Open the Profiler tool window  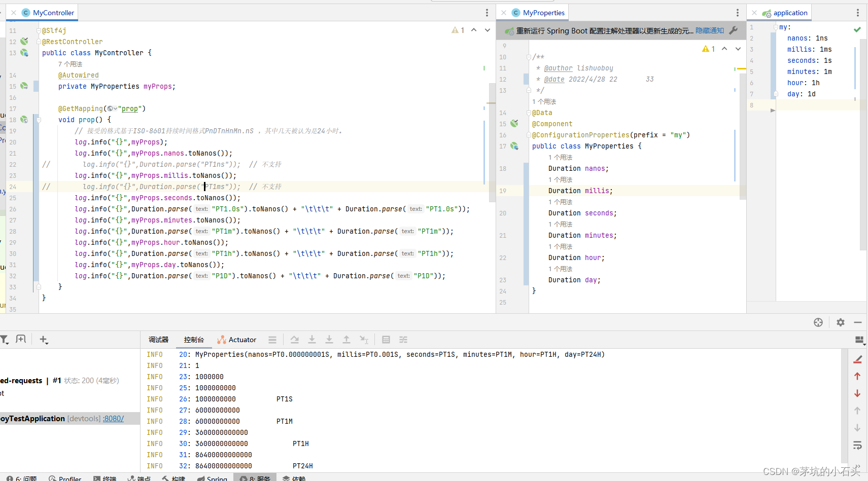(65, 478)
